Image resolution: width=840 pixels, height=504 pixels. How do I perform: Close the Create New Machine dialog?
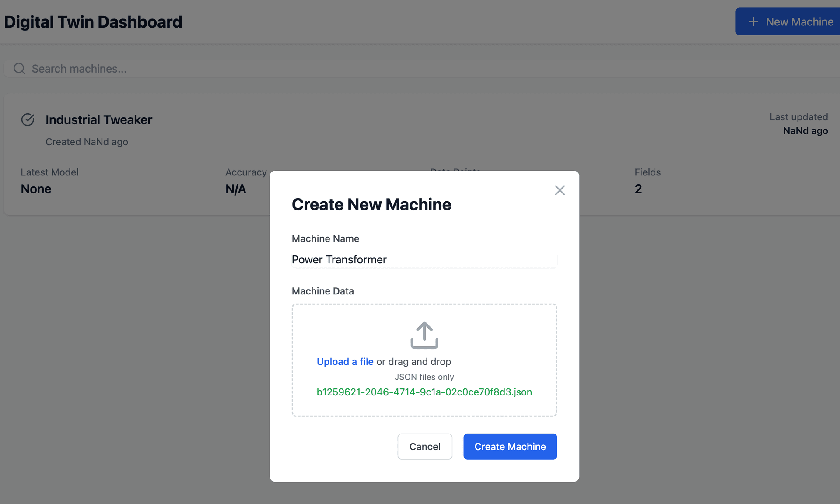point(560,190)
